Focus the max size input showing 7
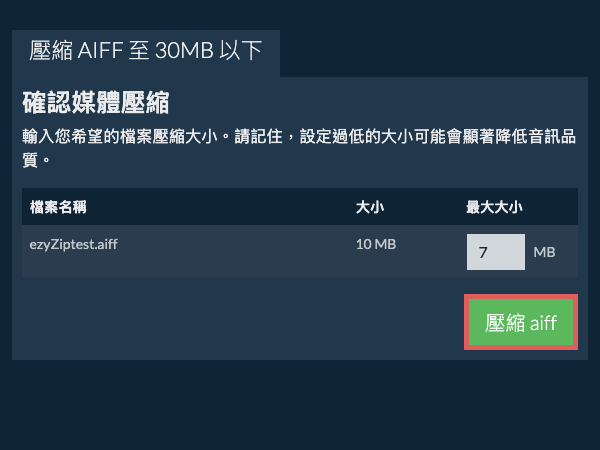The width and height of the screenshot is (600, 450). 495,252
